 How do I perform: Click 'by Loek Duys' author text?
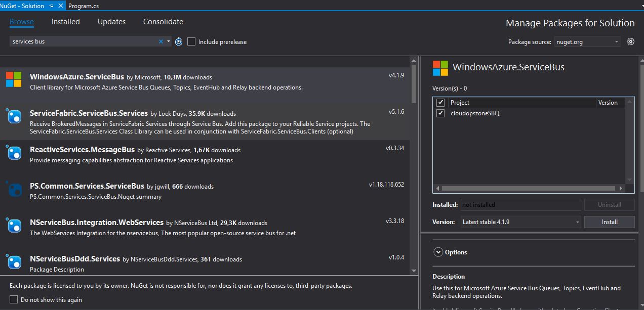168,114
